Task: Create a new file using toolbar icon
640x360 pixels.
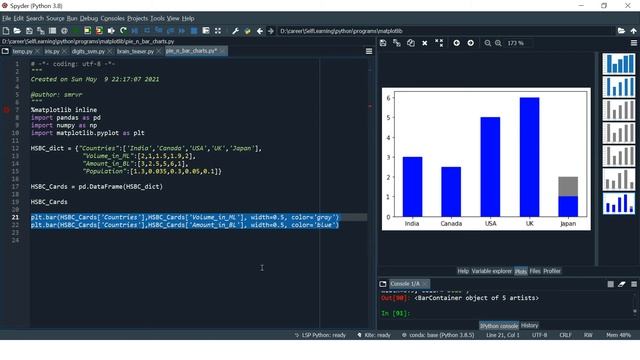Action: (6, 31)
